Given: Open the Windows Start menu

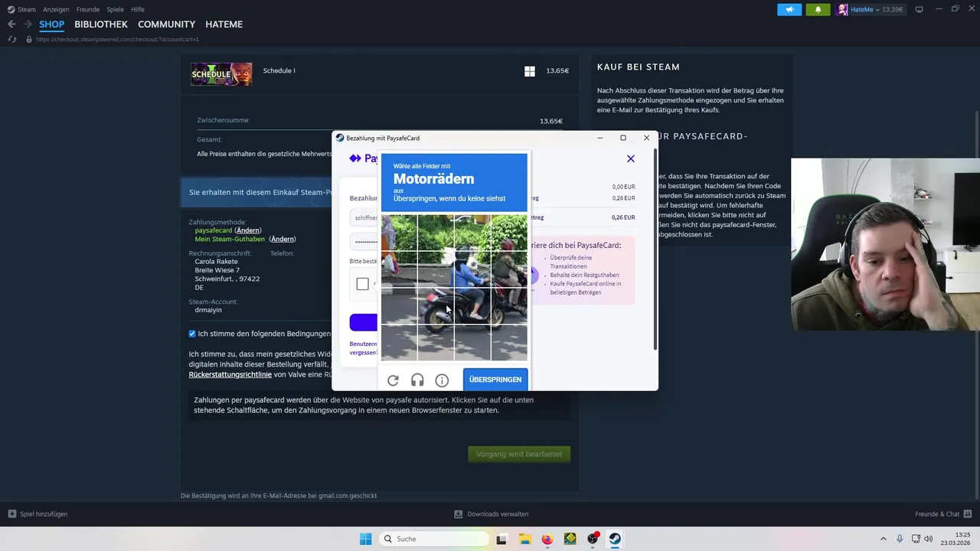Looking at the screenshot, I should coord(365,539).
